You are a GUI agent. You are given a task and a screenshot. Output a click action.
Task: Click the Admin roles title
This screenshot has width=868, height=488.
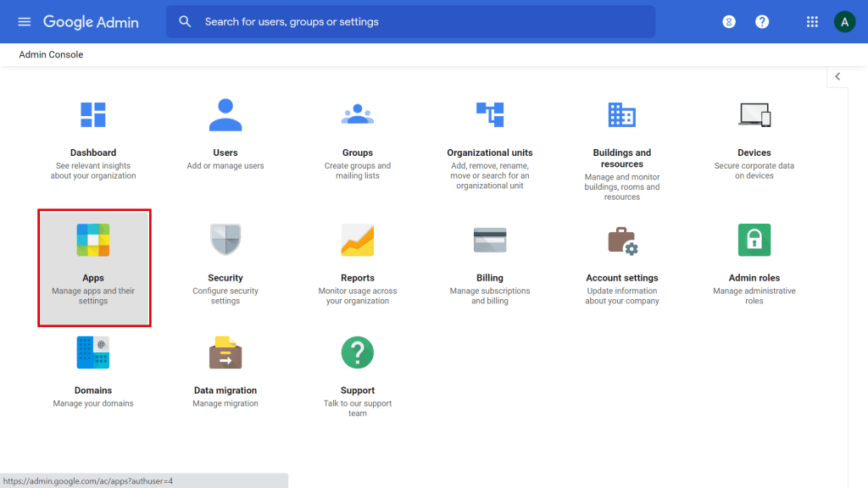(754, 278)
